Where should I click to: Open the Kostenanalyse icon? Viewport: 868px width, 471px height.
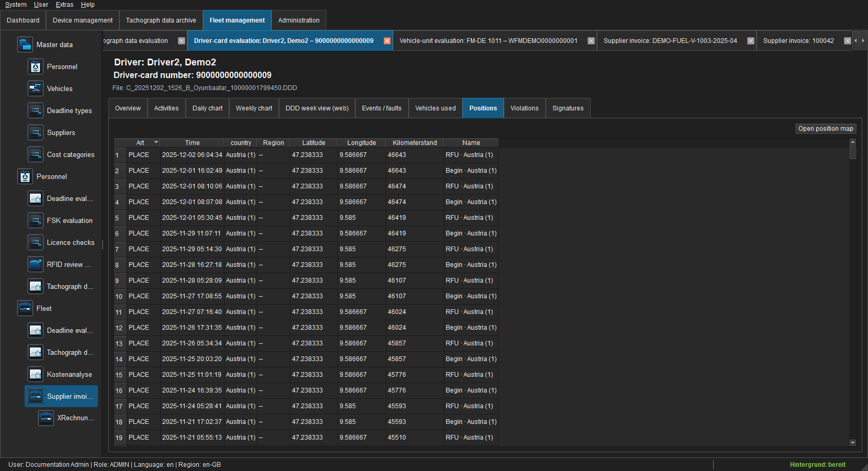click(x=35, y=374)
